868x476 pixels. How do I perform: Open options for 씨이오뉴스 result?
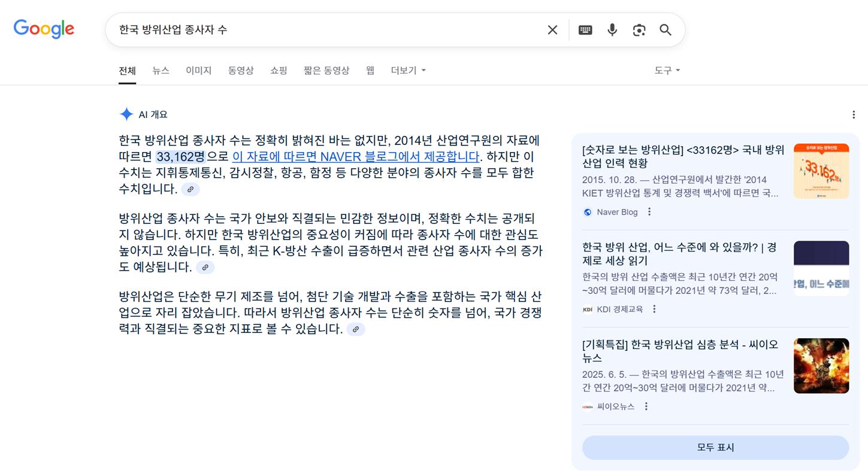(x=646, y=407)
